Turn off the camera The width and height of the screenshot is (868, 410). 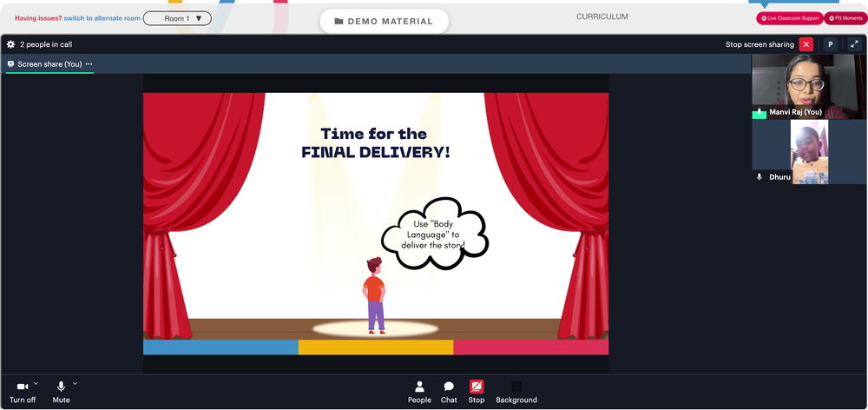coord(23,393)
